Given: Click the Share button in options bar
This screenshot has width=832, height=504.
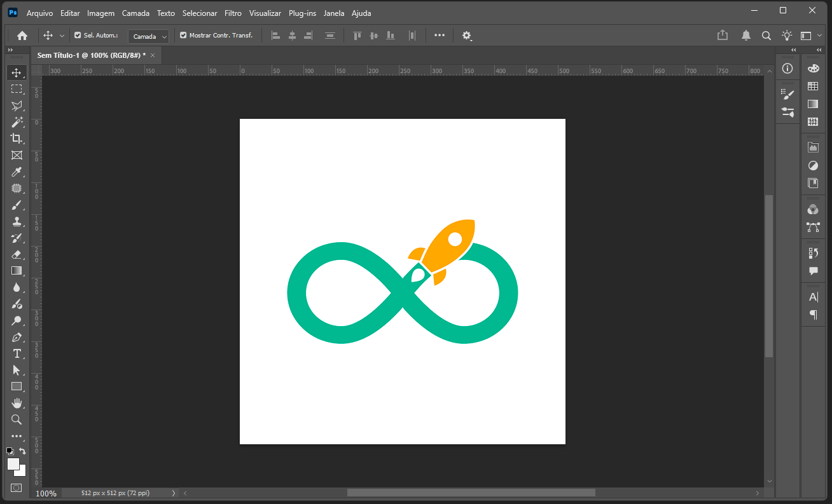Looking at the screenshot, I should [723, 36].
